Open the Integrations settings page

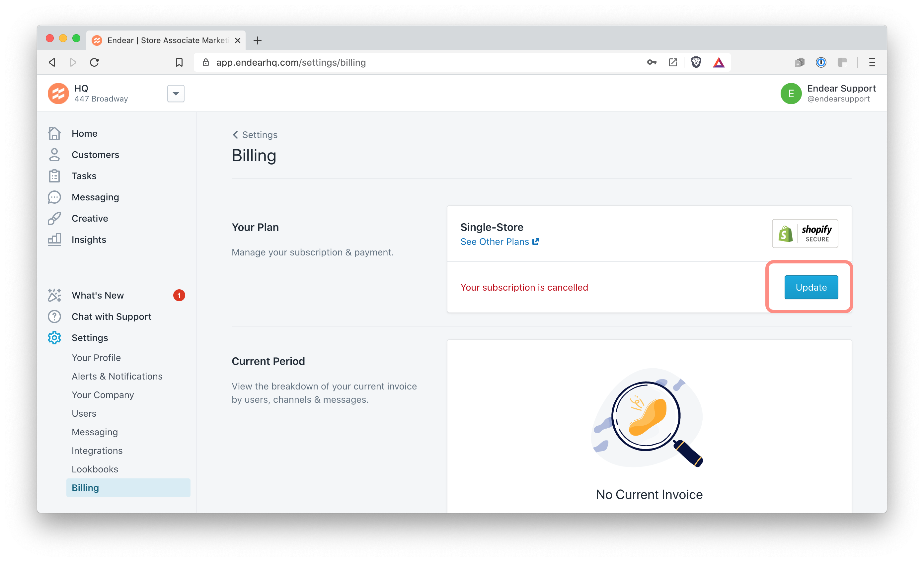[97, 451]
